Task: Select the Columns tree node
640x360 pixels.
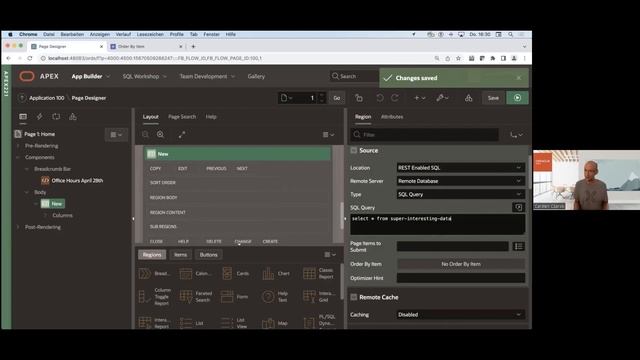Action: [x=62, y=216]
